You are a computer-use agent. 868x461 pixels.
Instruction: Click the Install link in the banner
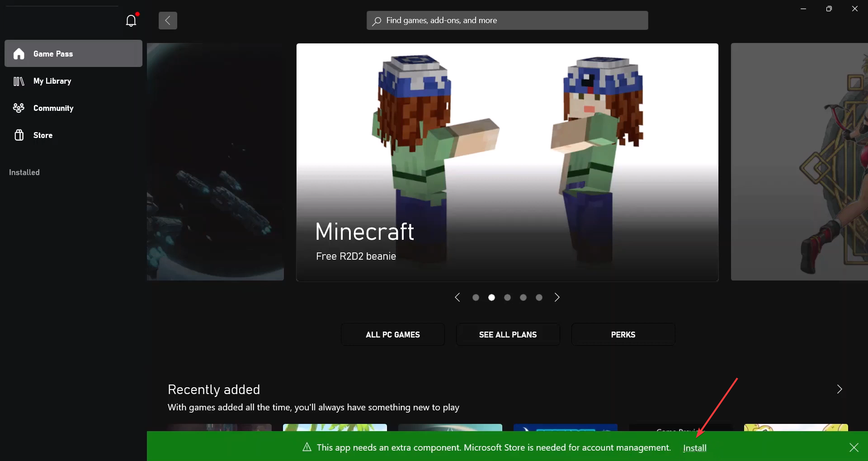click(695, 448)
